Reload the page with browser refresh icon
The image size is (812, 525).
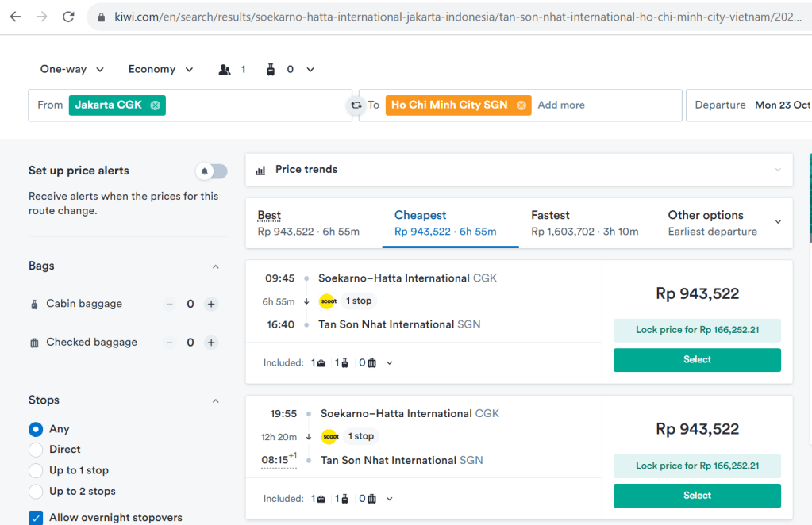tap(68, 17)
